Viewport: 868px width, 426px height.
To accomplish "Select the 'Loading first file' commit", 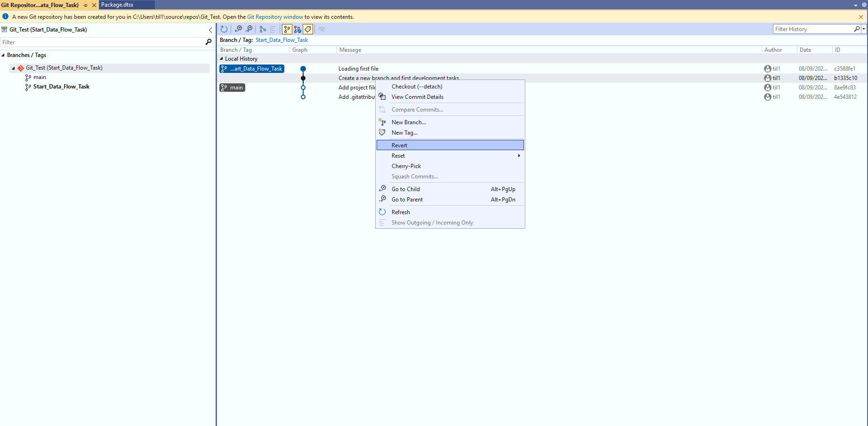I will click(x=358, y=69).
